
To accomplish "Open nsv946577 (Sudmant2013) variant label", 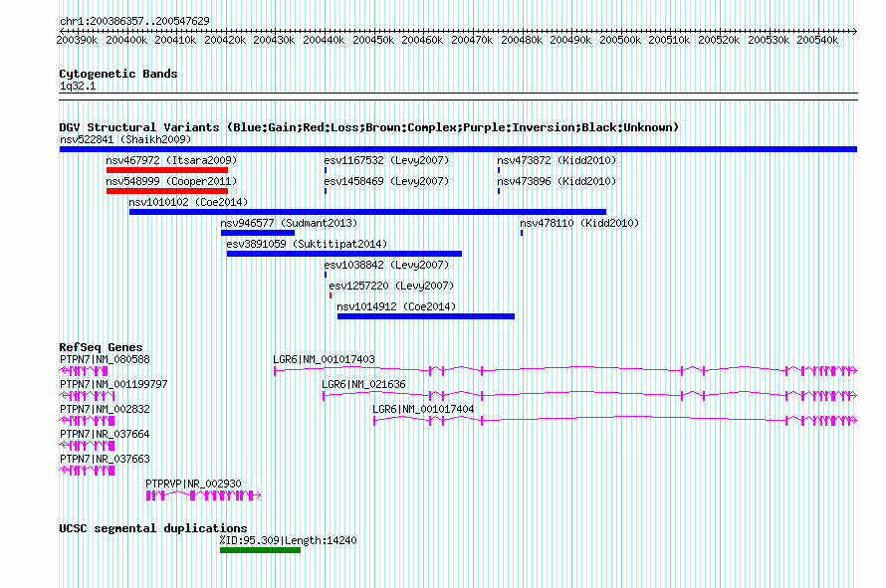I will (289, 223).
